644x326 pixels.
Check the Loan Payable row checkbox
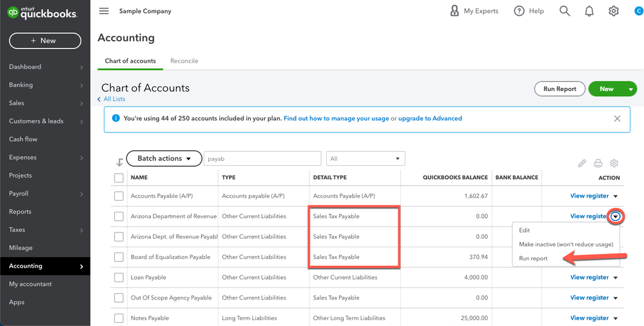[119, 278]
